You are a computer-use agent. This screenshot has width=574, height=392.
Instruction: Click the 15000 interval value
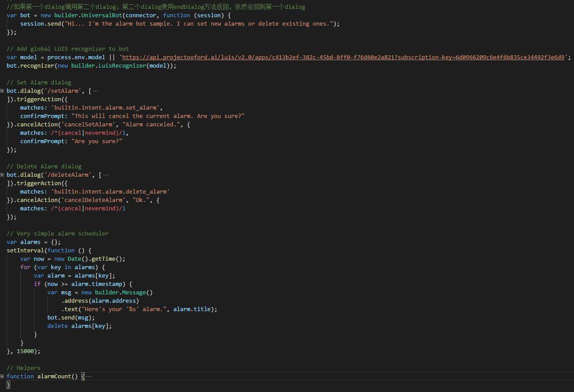(25, 351)
